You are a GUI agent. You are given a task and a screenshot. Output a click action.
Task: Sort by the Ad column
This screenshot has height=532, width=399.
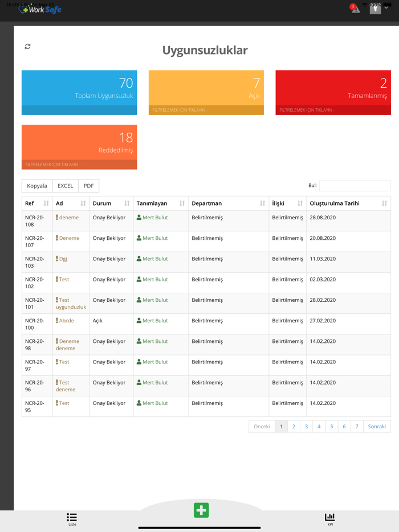(71, 203)
